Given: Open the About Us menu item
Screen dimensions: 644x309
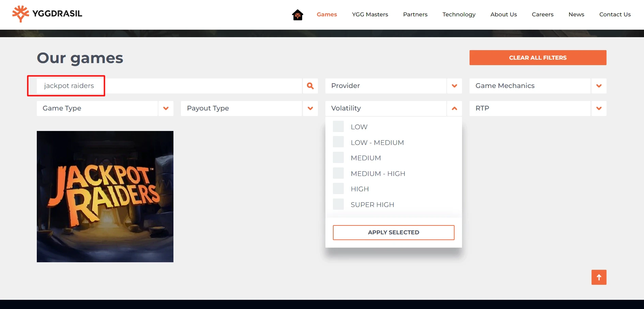Looking at the screenshot, I should (504, 14).
